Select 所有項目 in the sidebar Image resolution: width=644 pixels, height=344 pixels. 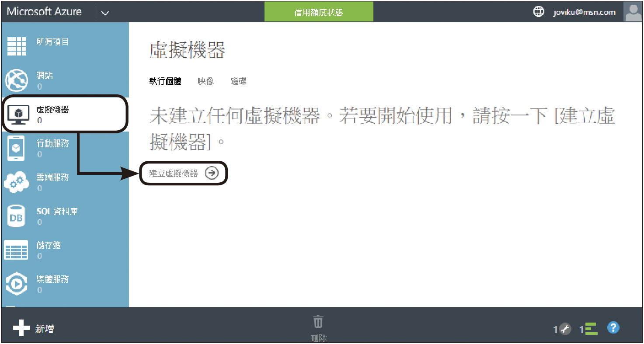pyautogui.click(x=52, y=42)
